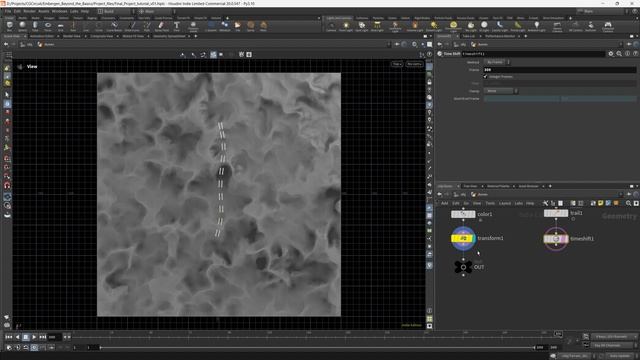This screenshot has height=360, width=640.
Task: Add a Caustic Light from the shelf
Action: coord(500,27)
